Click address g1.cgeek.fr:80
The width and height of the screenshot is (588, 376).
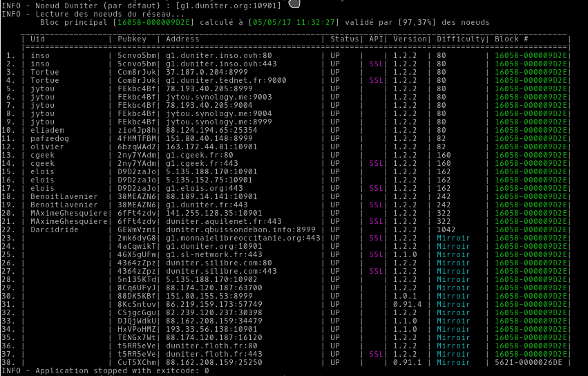point(200,155)
